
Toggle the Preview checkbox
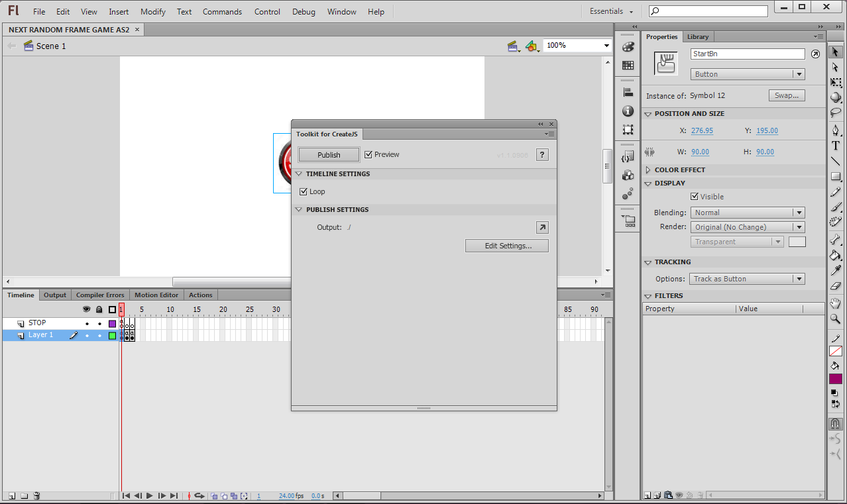(368, 154)
